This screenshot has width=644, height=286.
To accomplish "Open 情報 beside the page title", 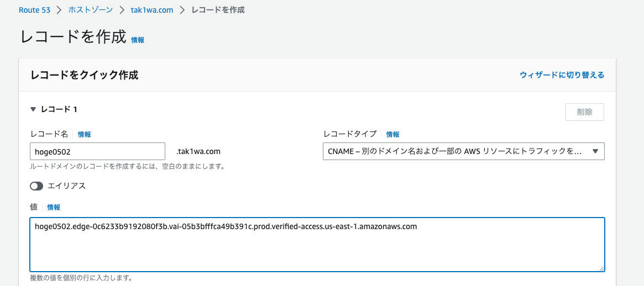I will point(138,40).
